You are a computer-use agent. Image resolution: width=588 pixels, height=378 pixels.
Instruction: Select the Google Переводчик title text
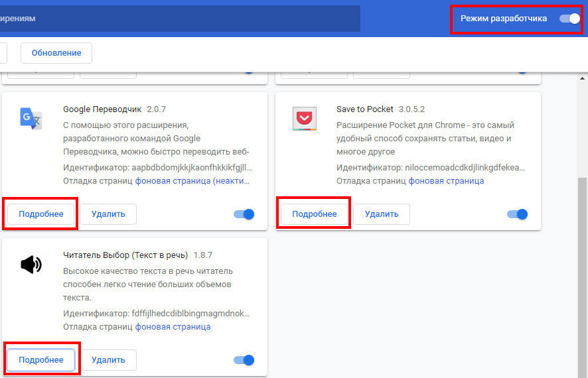tap(102, 109)
